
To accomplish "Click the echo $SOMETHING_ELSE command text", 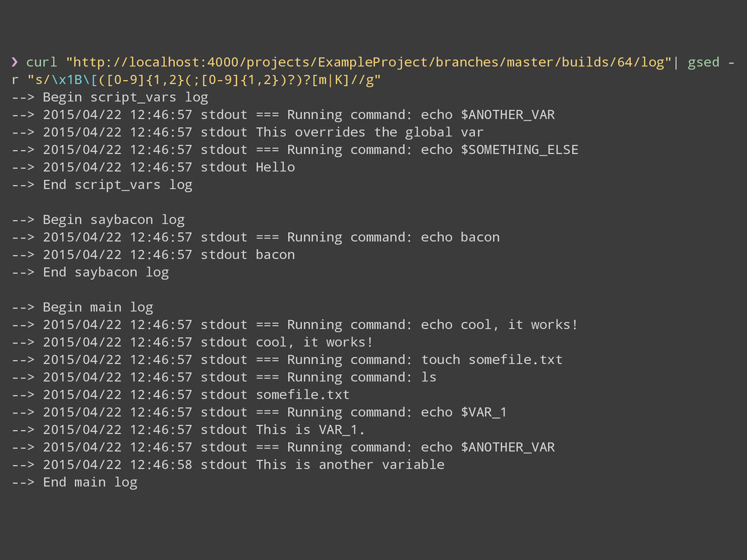I will pos(500,149).
